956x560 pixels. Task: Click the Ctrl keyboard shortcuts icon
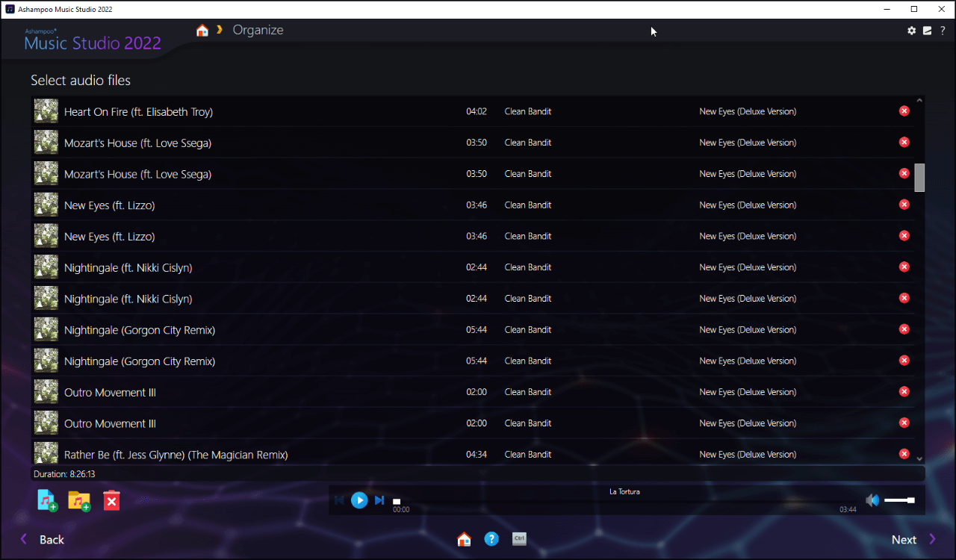click(519, 539)
